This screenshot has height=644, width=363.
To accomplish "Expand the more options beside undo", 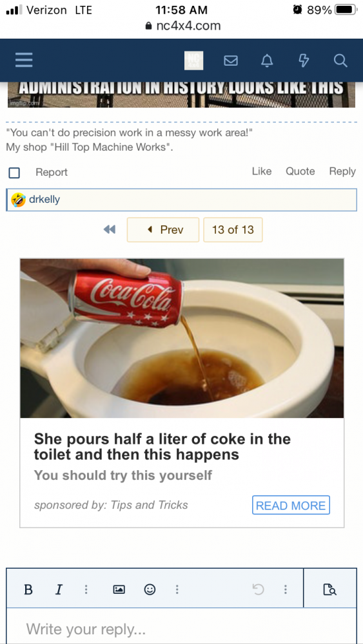I will pos(285,589).
